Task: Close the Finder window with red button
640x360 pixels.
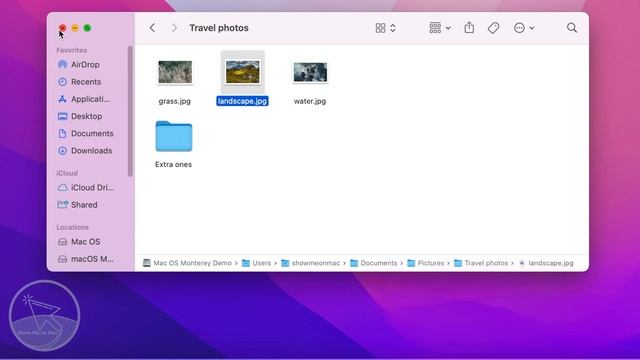Action: pos(62,28)
